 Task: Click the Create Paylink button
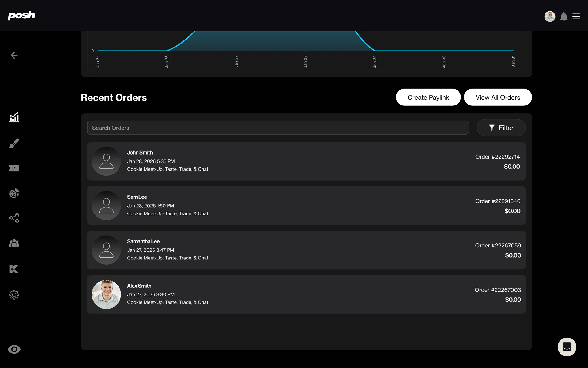point(428,97)
